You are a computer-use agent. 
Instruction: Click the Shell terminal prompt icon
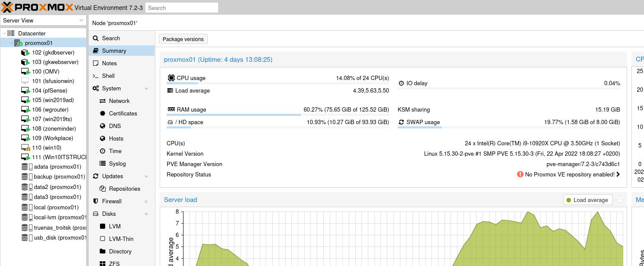tap(96, 76)
